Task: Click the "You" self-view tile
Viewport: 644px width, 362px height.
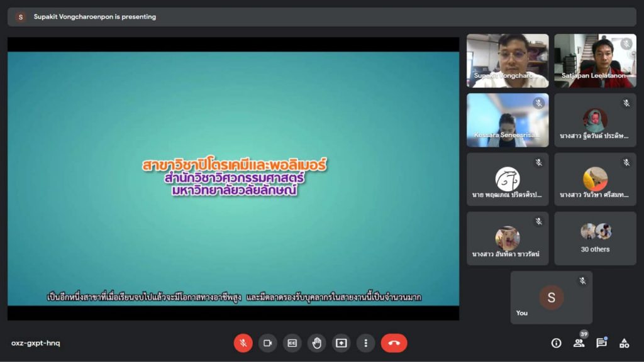Action: [x=551, y=297]
